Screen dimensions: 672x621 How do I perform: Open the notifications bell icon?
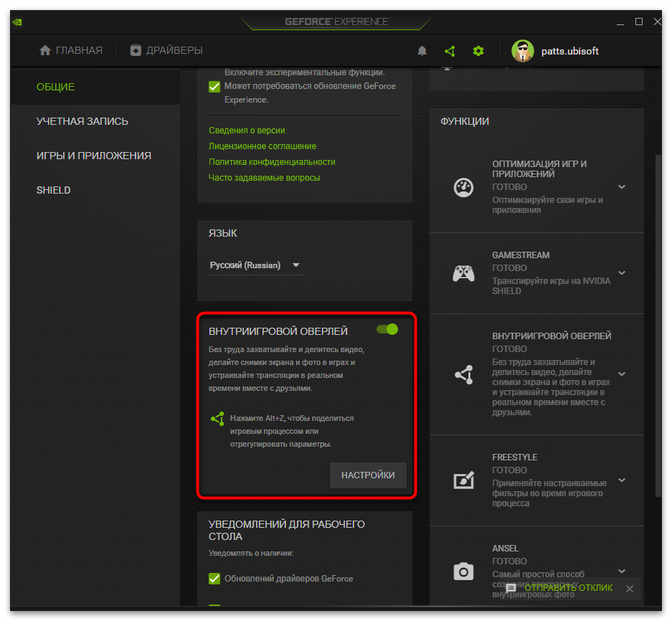(422, 51)
